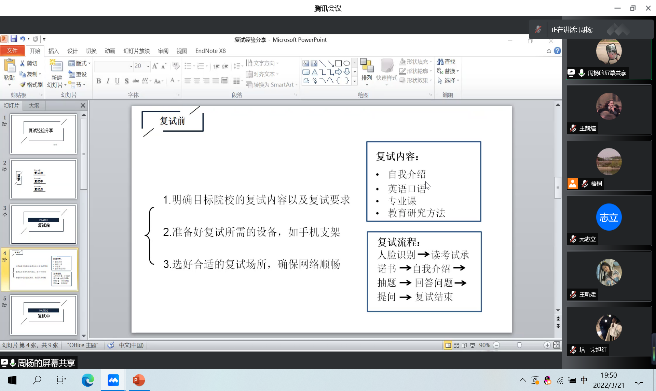Toggle the Underline text format button
The image size is (656, 391).
click(117, 81)
